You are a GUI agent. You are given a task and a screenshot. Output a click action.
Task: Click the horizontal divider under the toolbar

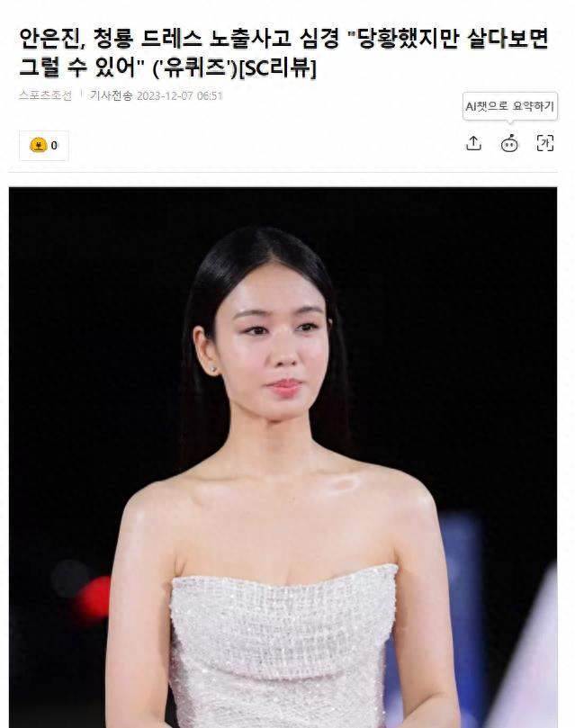click(x=283, y=172)
